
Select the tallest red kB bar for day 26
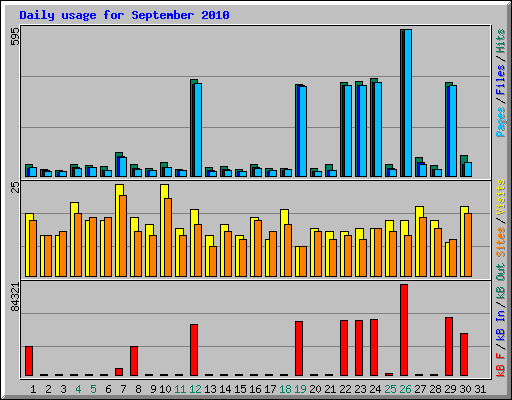click(x=404, y=330)
